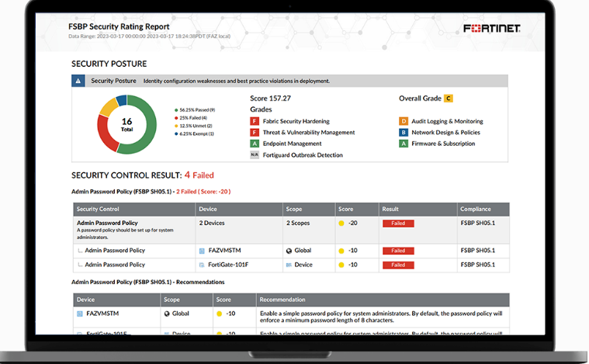The width and height of the screenshot is (589, 364).
Task: Click the FortiGate-101F device icon
Action: pyautogui.click(x=202, y=265)
